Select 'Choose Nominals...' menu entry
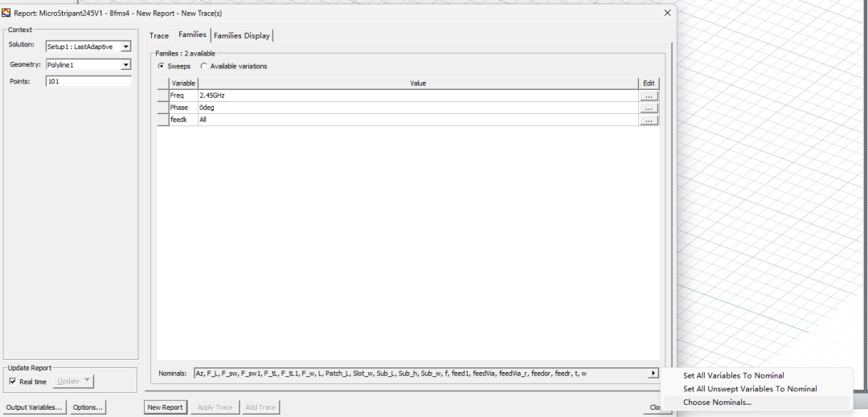Screen dimensions: 868x417 (717, 402)
